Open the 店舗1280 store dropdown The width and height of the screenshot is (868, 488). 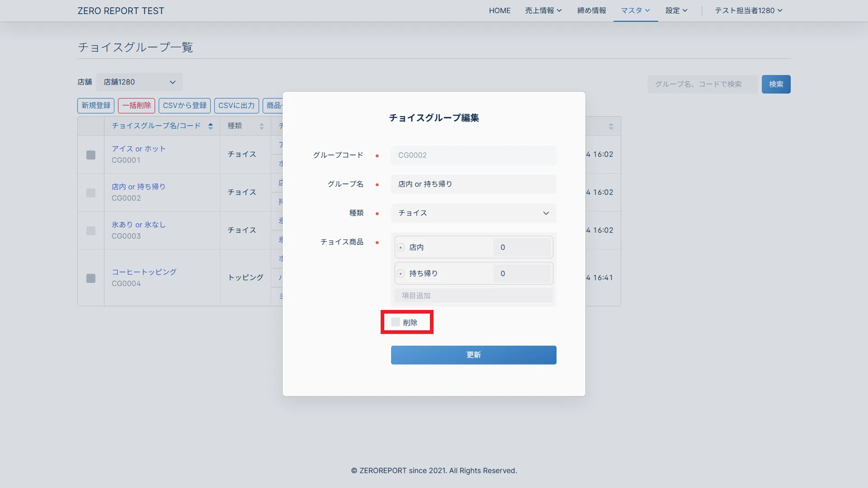click(139, 82)
